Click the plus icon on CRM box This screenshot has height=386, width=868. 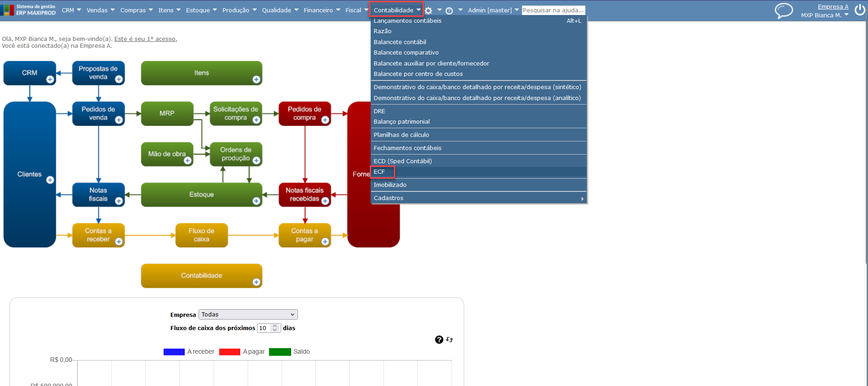tap(50, 80)
